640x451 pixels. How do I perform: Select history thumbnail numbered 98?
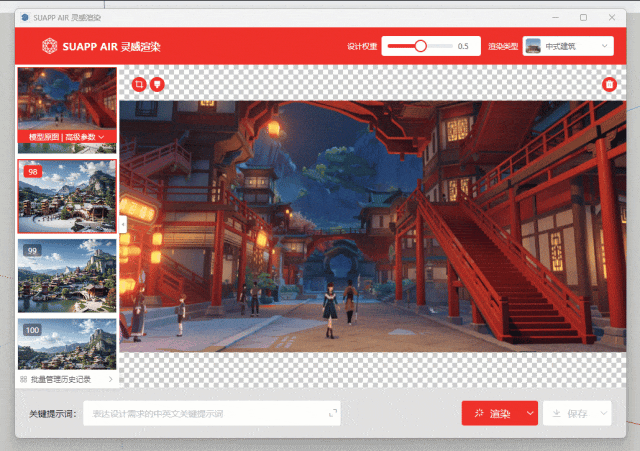(67, 196)
